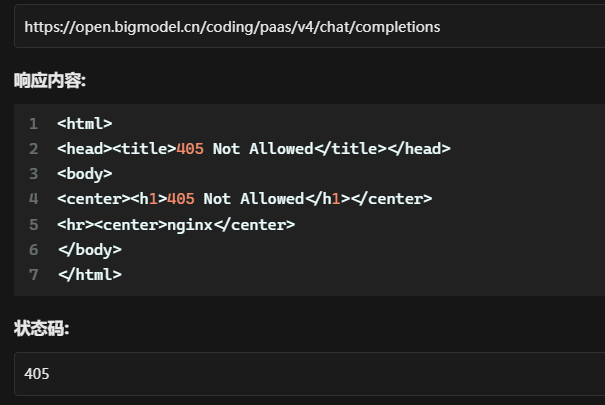Click the 405 Not Allowed title line

tap(254, 149)
